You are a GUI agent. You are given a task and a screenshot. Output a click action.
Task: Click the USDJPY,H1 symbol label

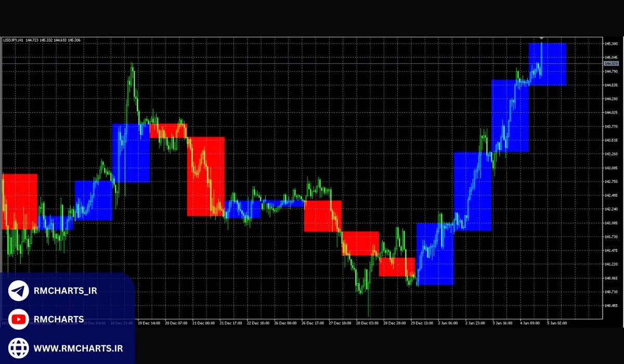tap(13, 40)
